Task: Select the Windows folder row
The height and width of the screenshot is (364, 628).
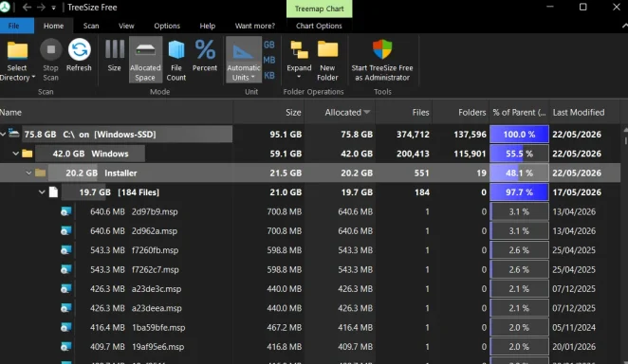Action: tap(310, 154)
